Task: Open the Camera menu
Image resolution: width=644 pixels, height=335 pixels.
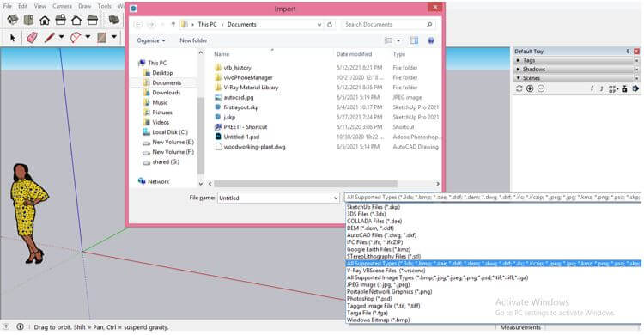Action: click(x=62, y=6)
